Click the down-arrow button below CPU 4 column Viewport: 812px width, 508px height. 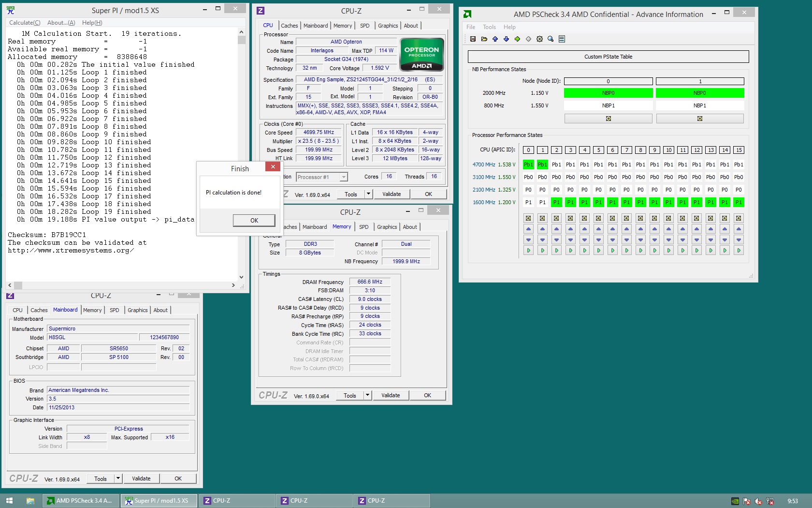tap(584, 239)
